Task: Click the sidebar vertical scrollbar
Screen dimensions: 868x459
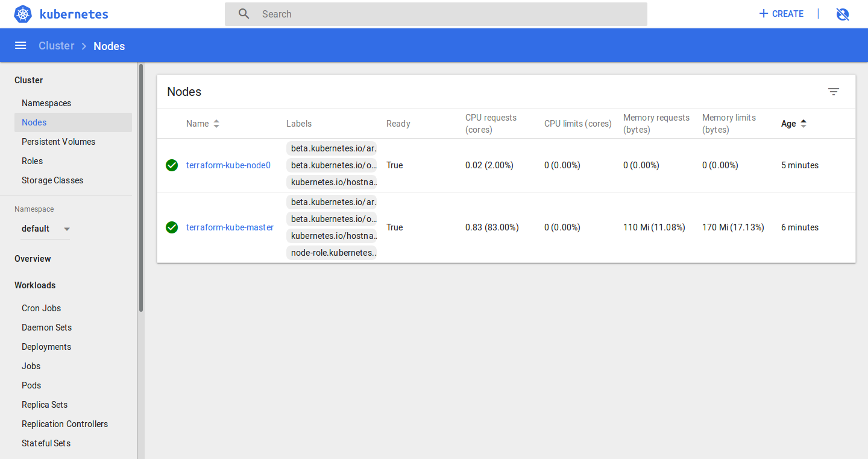Action: [x=141, y=188]
